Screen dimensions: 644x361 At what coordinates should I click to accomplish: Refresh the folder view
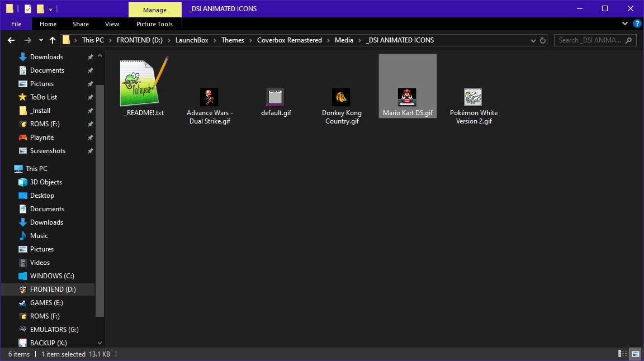pos(543,40)
